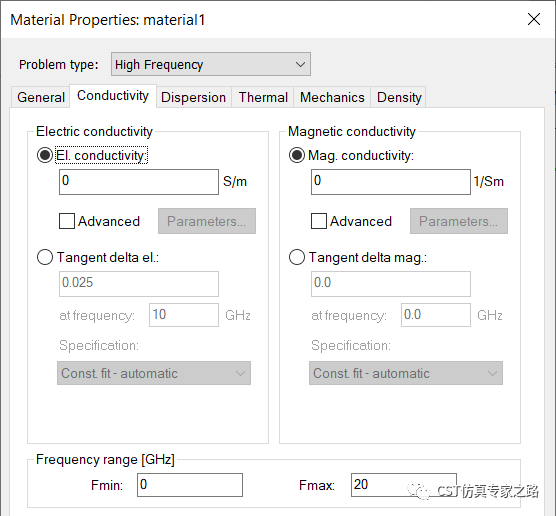Enable Advanced under Electric conductivity
This screenshot has width=556, height=516.
point(67,221)
